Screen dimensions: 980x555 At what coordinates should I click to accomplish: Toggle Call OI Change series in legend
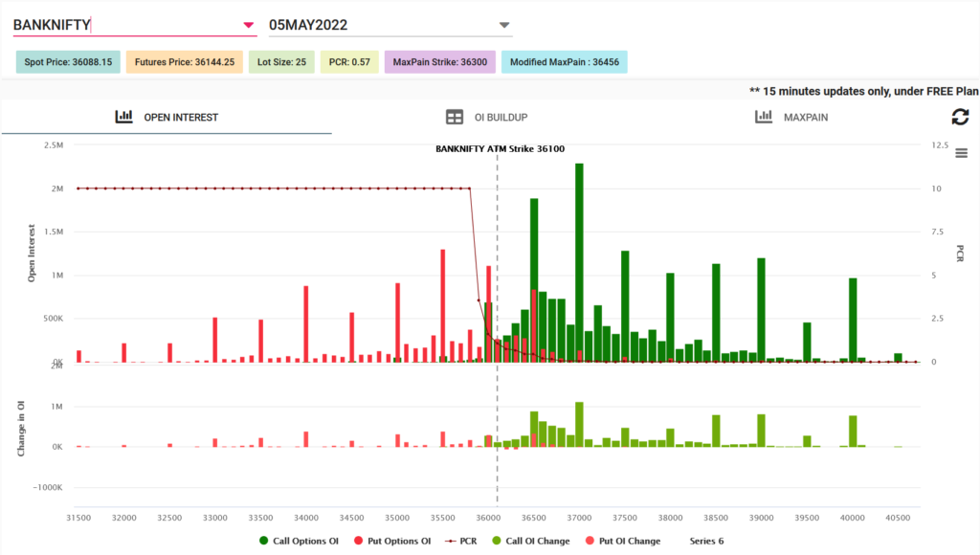[x=530, y=542]
